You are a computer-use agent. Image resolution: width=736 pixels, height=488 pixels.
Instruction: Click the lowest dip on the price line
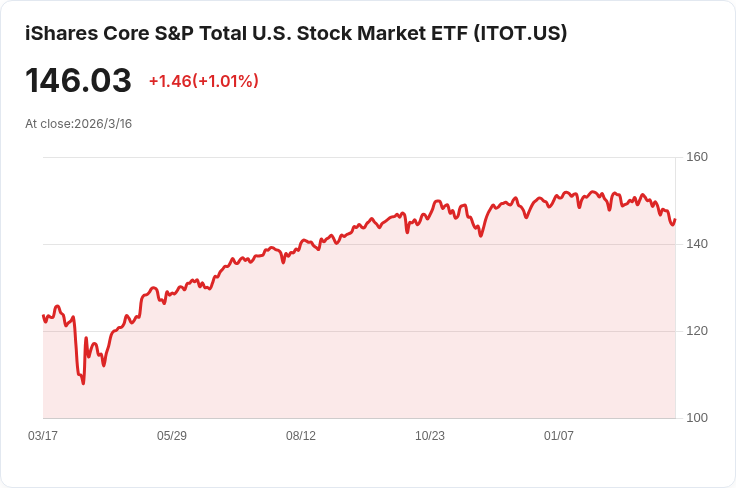pos(83,383)
